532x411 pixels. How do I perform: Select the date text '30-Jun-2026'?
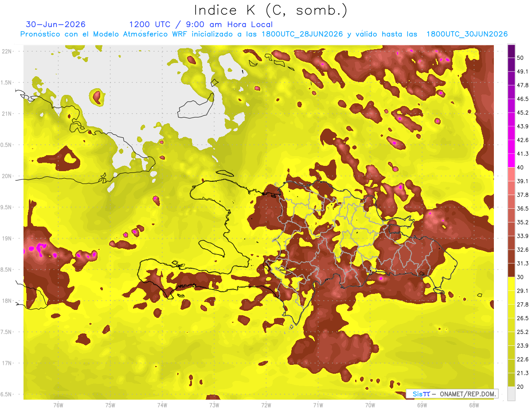56,24
